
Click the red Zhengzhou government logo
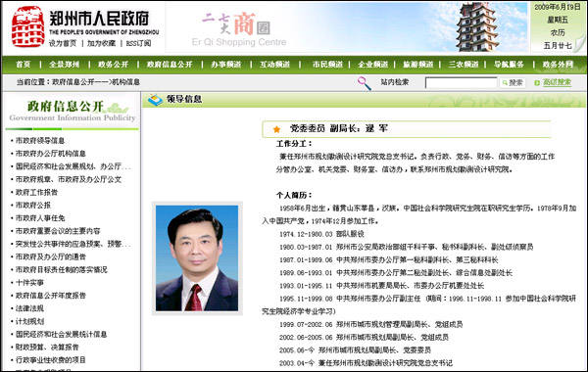(28, 26)
